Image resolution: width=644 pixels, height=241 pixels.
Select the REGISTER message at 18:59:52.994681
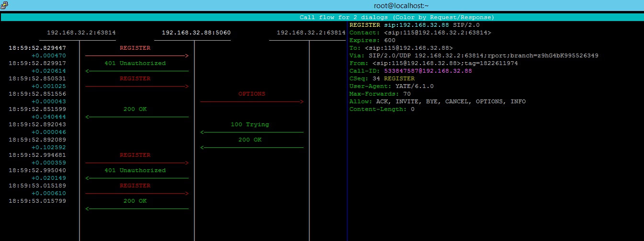point(135,155)
